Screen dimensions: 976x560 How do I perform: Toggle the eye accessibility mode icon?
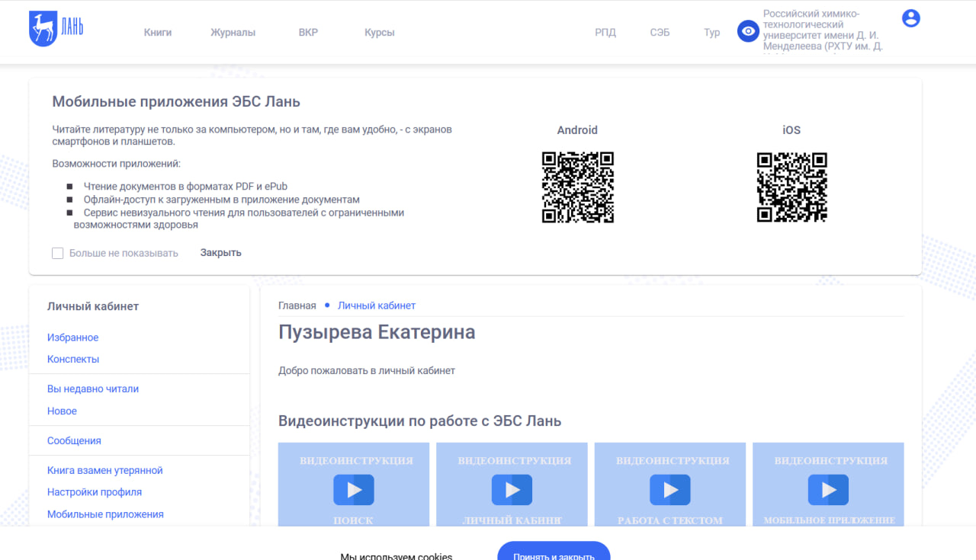(748, 31)
